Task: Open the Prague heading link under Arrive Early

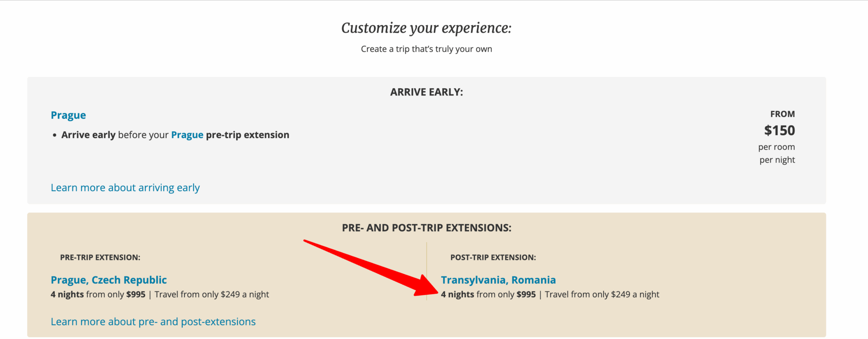Action: [68, 115]
